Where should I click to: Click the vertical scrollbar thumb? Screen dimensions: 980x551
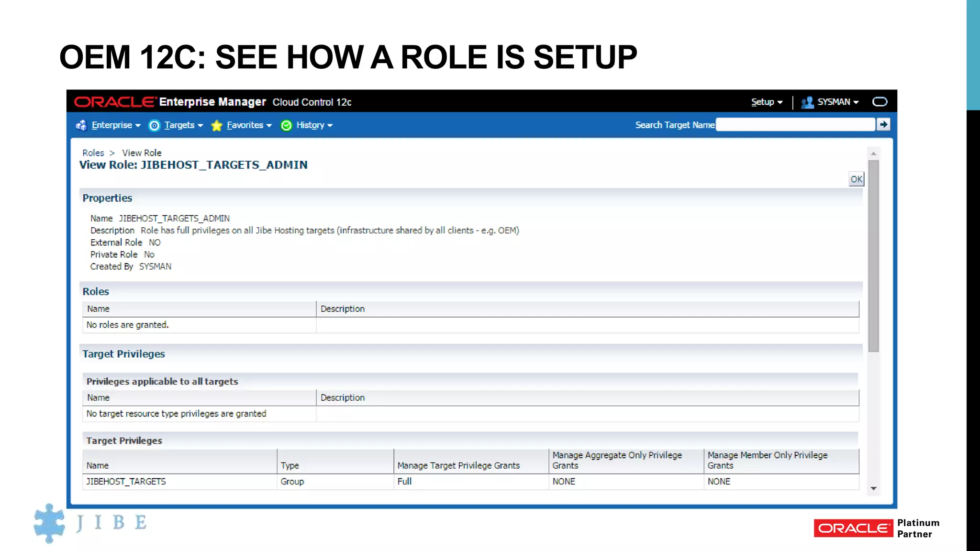click(873, 256)
